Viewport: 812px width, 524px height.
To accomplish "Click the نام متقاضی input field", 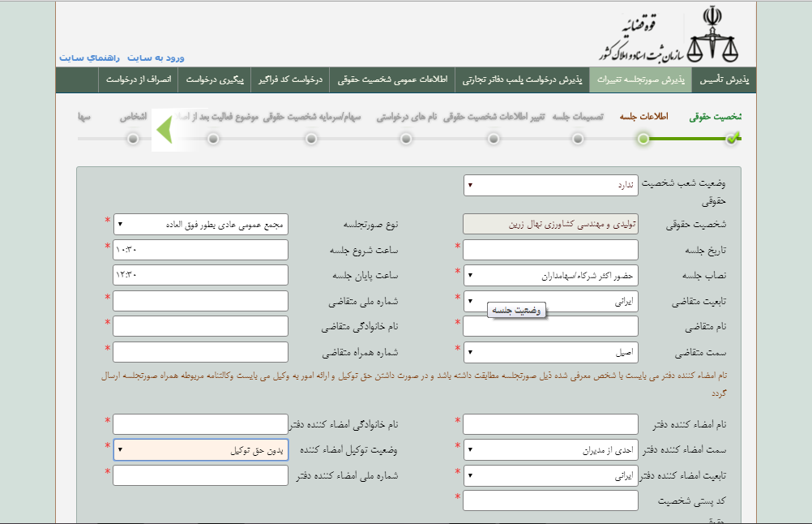I will click(x=550, y=327).
